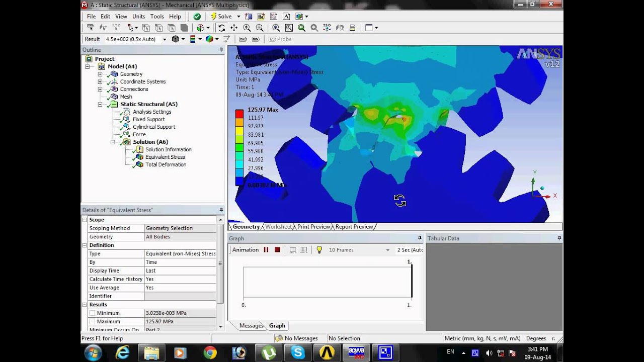
Task: Collapse the Definition section in Details
Action: [85, 245]
